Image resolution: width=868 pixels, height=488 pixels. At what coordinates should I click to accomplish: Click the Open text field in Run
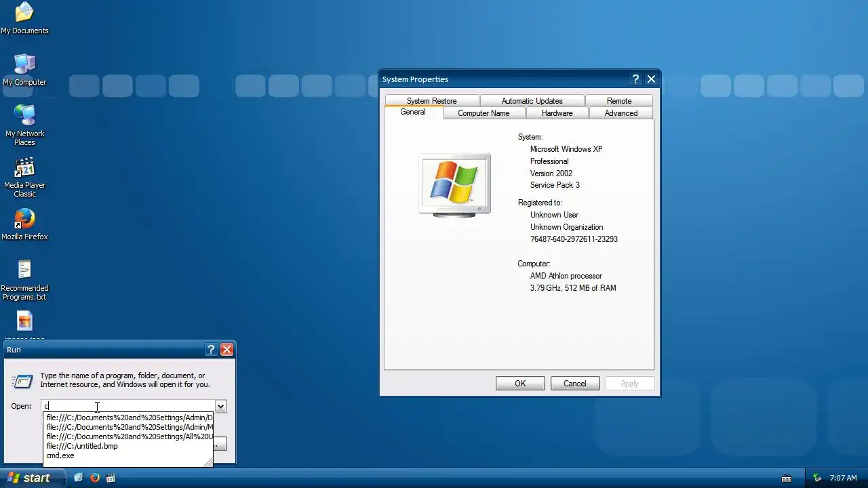129,407
